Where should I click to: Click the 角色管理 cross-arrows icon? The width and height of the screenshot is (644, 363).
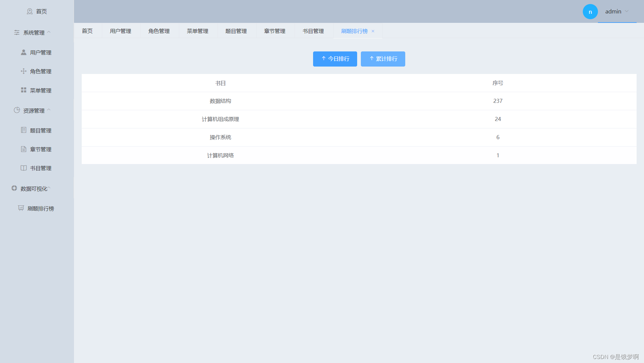[x=24, y=71]
